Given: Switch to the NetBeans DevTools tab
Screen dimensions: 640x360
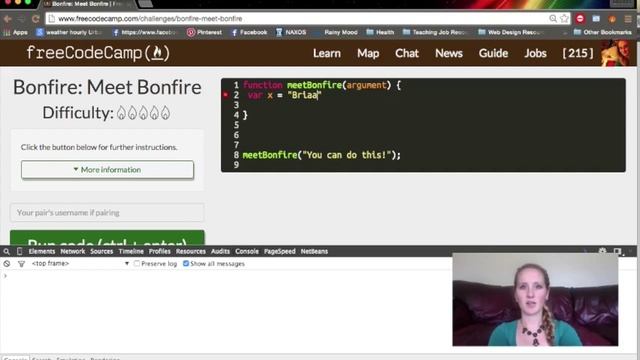Looking at the screenshot, I should pyautogui.click(x=314, y=251).
